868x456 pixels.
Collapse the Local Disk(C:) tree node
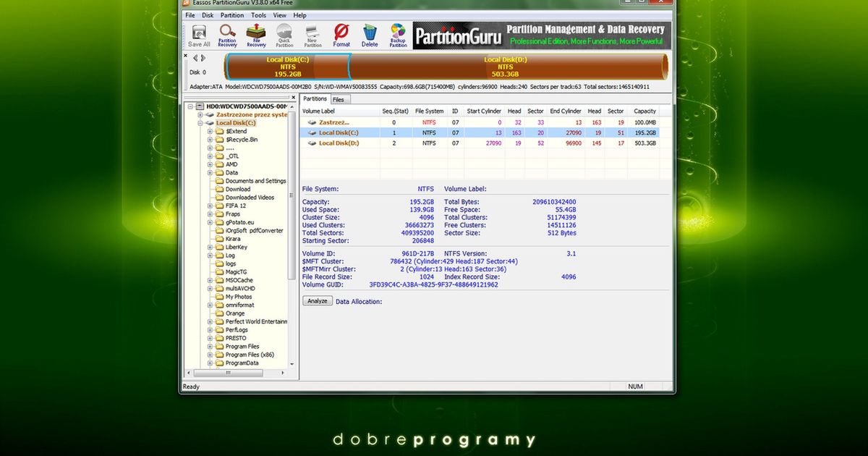pos(200,123)
